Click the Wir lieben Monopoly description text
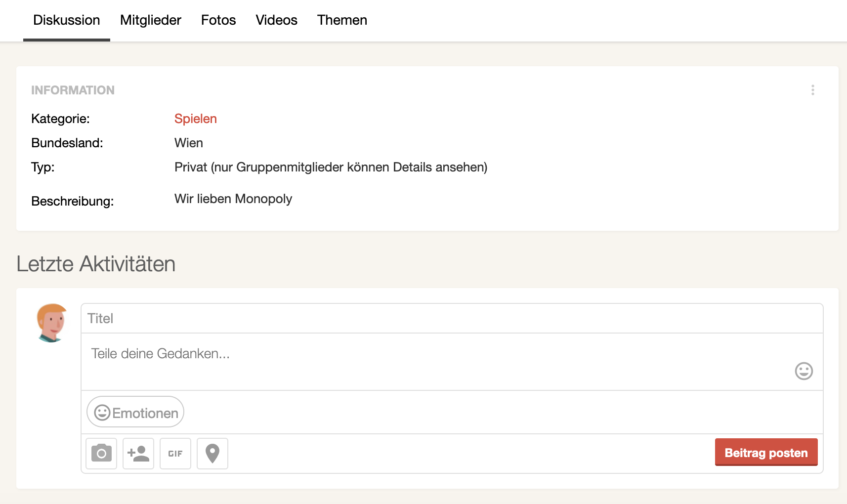This screenshot has width=847, height=504. (x=233, y=199)
